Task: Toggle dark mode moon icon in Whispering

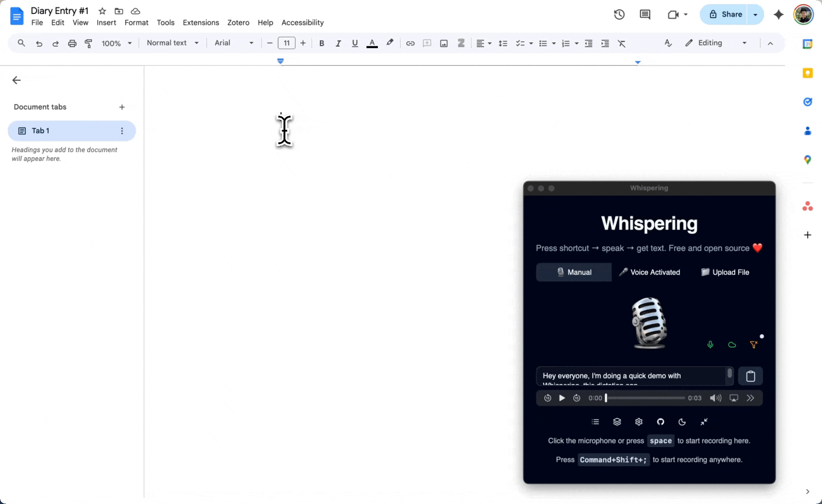Action: 682,422
